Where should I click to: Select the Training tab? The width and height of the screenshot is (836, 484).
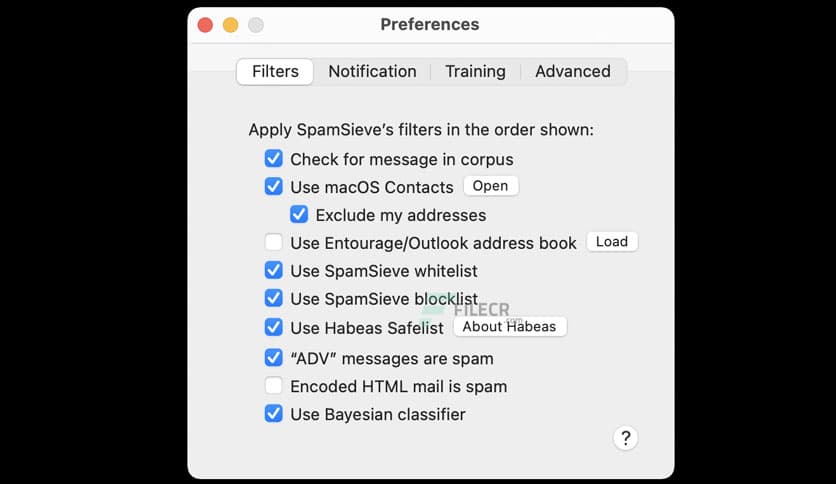coord(475,72)
